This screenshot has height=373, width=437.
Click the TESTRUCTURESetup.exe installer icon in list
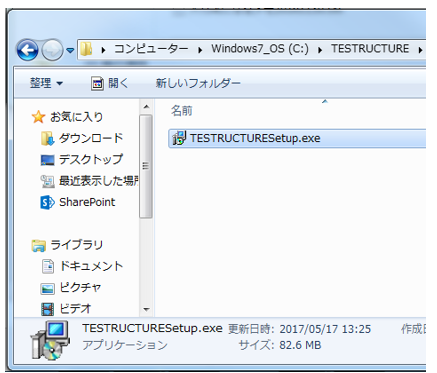(179, 138)
